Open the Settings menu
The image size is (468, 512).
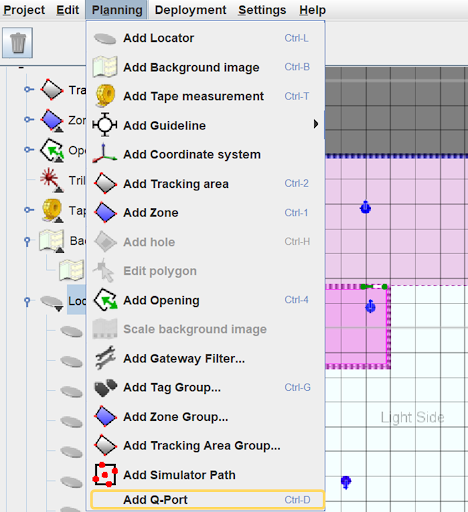pyautogui.click(x=262, y=10)
